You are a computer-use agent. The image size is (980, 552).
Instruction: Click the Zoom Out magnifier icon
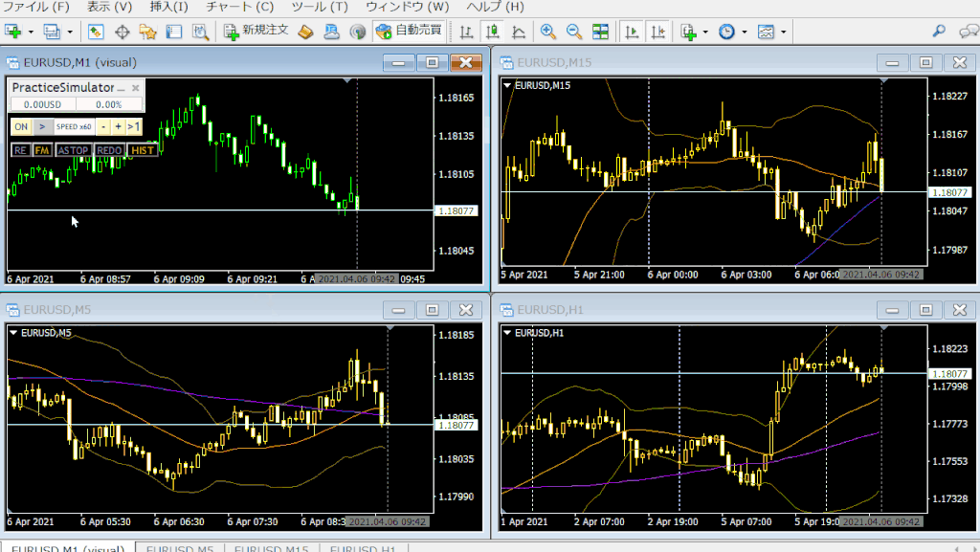point(574,32)
